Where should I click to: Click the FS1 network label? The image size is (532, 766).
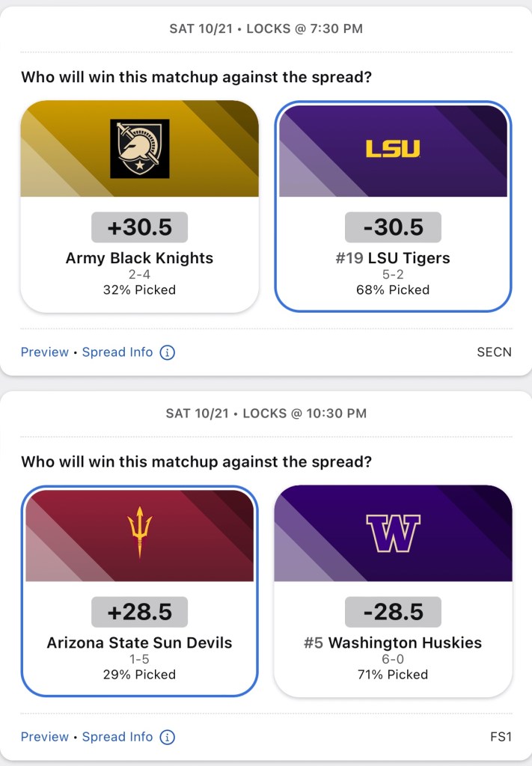pos(500,737)
